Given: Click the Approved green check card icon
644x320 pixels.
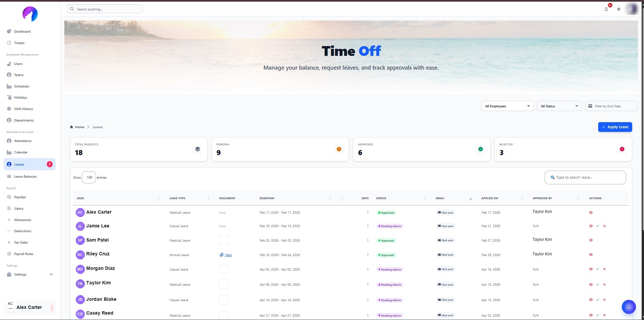Looking at the screenshot, I should point(480,149).
